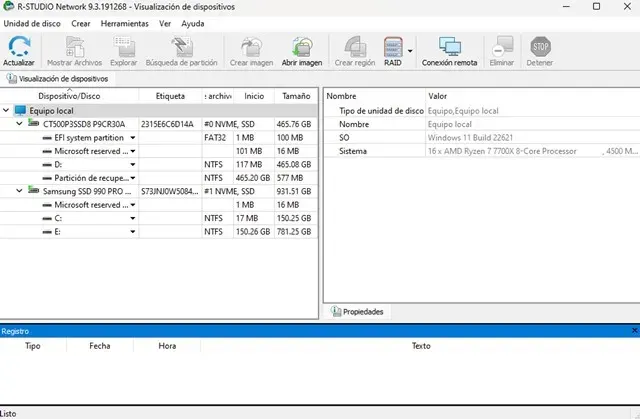
Task: Open the Unidad de disco menu
Action: tap(32, 24)
